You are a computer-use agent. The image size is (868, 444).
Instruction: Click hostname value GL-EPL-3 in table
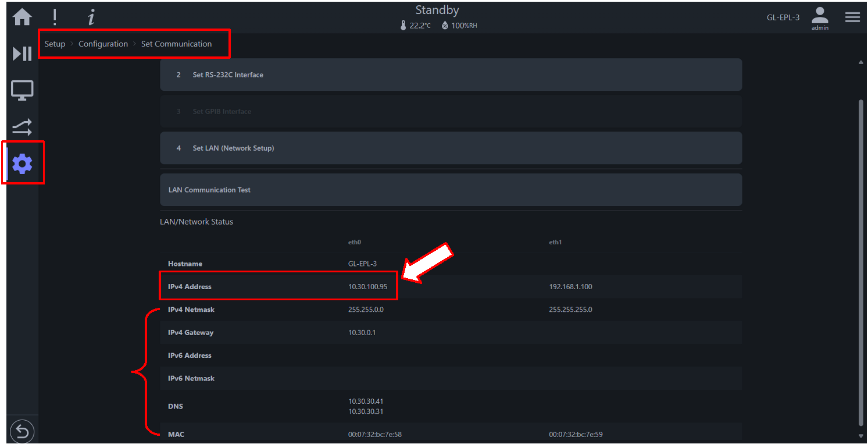[362, 264]
